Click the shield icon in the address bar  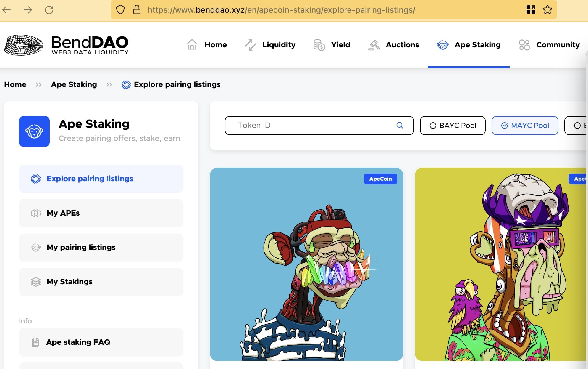[120, 10]
